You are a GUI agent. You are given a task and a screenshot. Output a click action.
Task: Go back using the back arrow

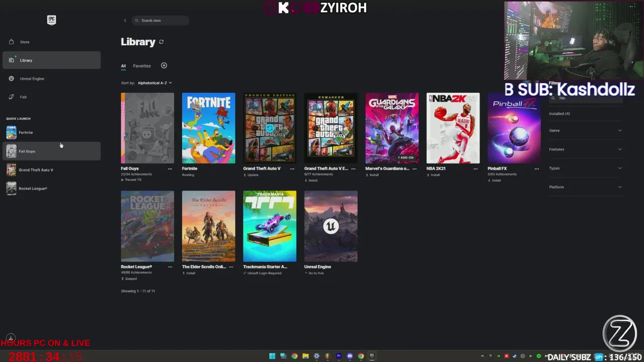125,21
